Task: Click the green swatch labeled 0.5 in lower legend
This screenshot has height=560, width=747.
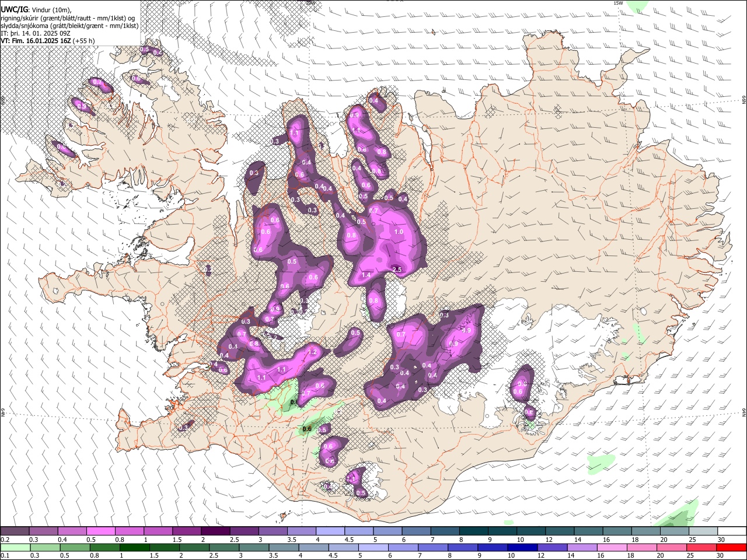Action: click(75, 548)
